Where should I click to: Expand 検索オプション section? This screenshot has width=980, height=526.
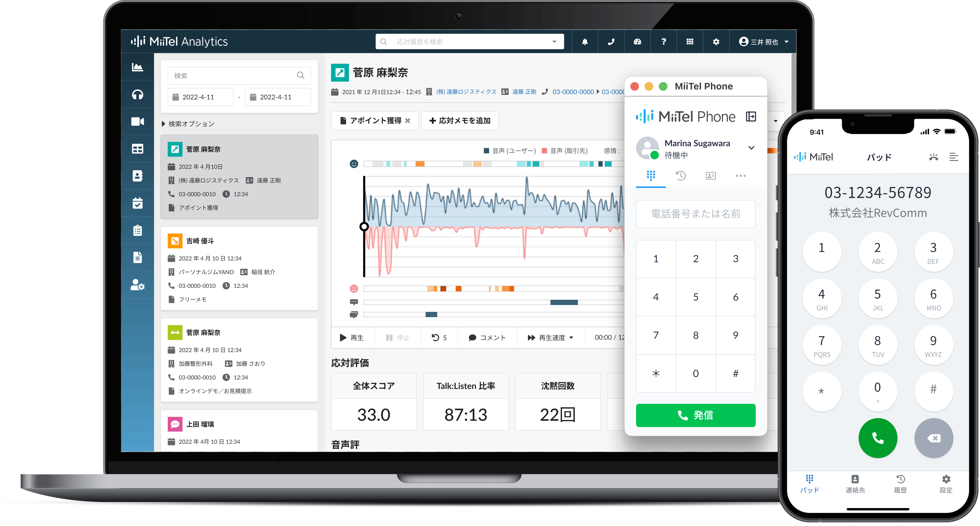[x=188, y=124]
